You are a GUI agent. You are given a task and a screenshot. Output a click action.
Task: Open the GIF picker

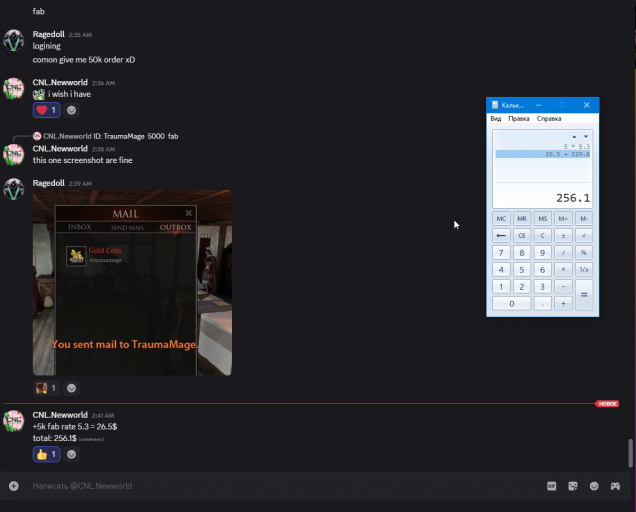tap(552, 486)
